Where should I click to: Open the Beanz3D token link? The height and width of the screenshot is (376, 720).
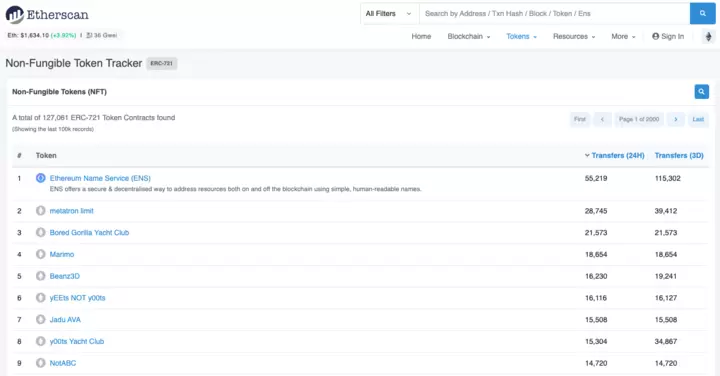point(65,276)
